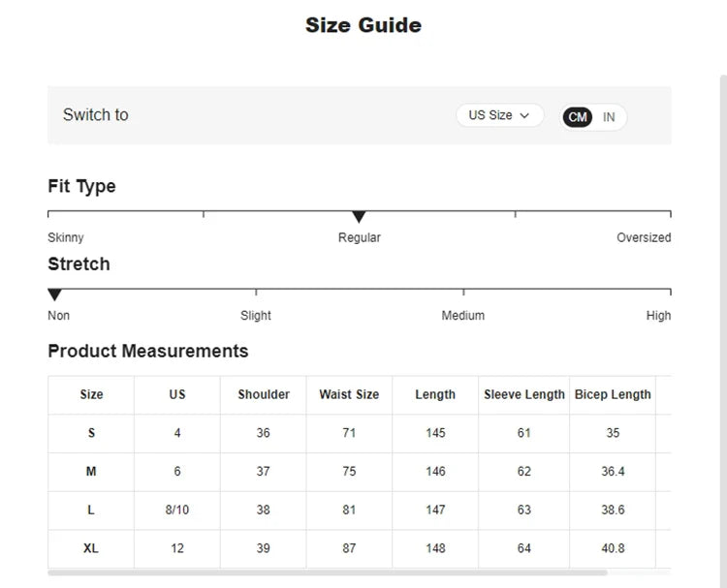This screenshot has width=727, height=588.
Task: Click the Shoulder column header
Action: [264, 394]
